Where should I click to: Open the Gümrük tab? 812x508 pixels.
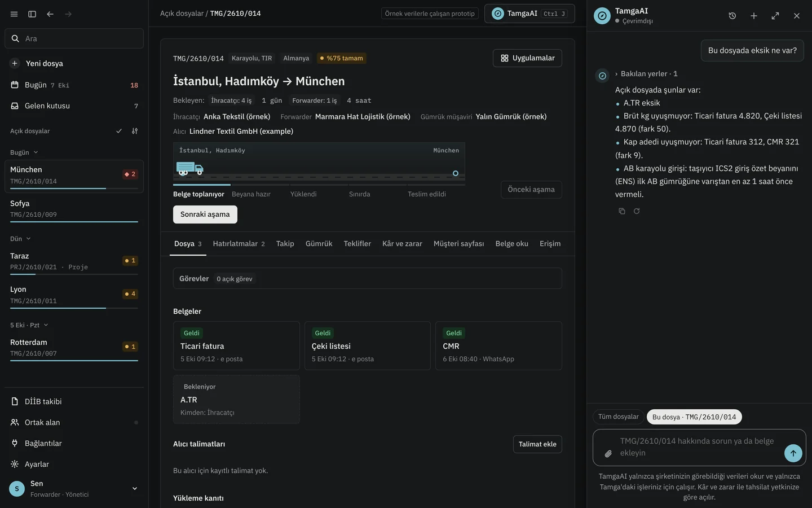pos(319,244)
